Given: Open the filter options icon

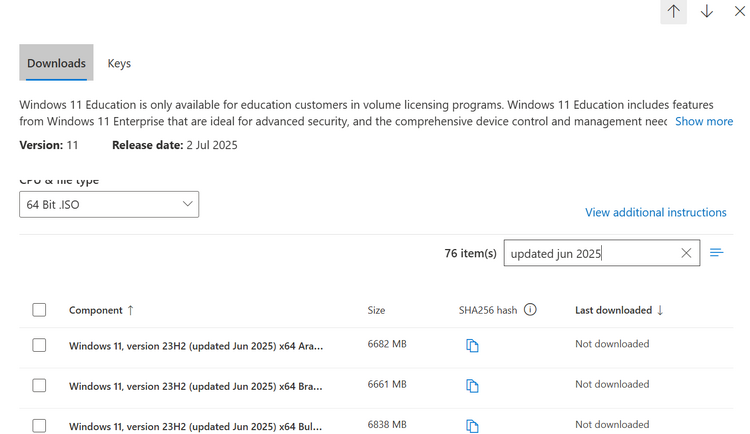Looking at the screenshot, I should tap(716, 253).
